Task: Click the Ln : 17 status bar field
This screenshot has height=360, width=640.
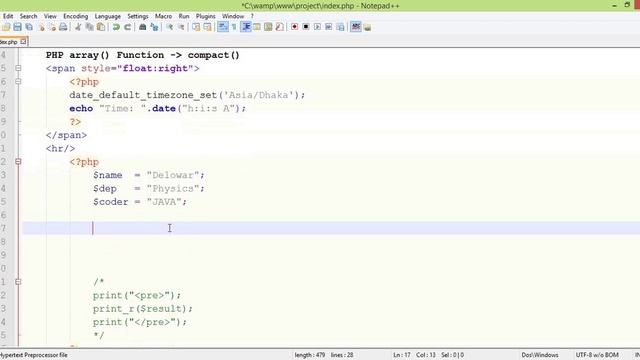Action: [x=402, y=355]
